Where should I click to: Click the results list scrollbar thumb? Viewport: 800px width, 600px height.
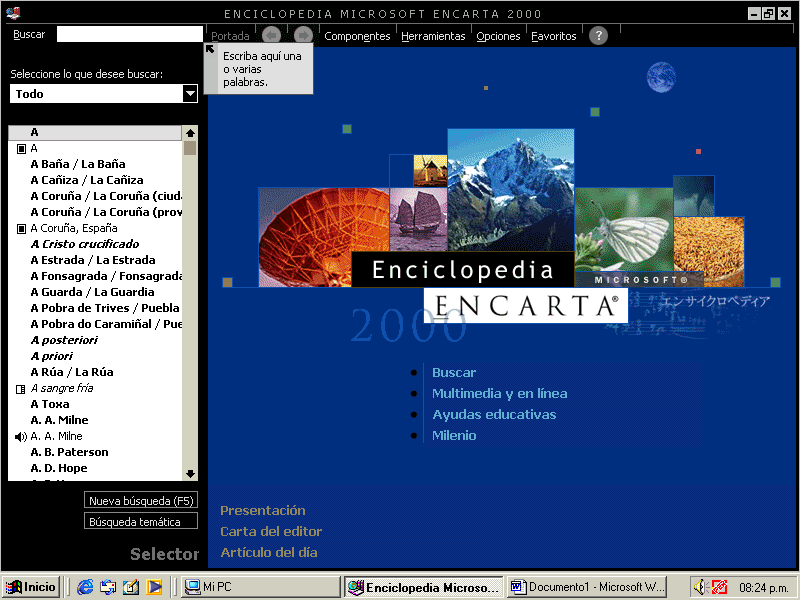pos(190,148)
